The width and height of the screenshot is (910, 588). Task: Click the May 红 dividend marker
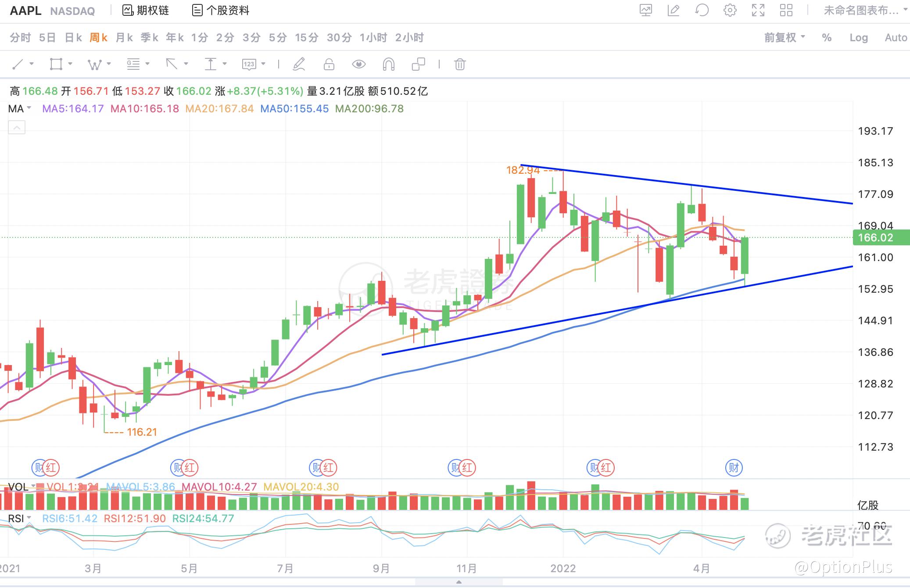click(x=190, y=467)
